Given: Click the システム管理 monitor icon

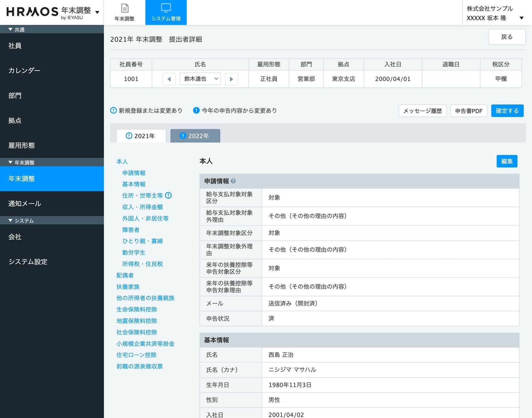Looking at the screenshot, I should coord(166,8).
